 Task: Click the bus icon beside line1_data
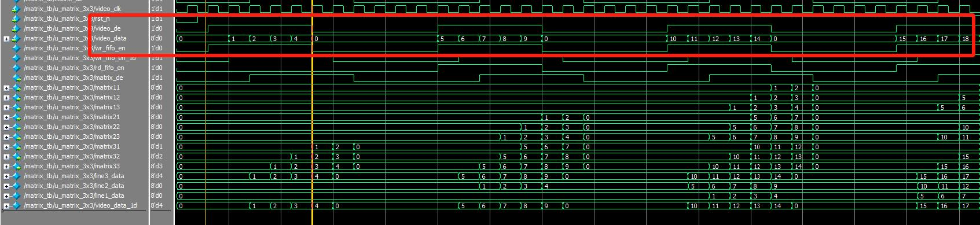coord(16,196)
